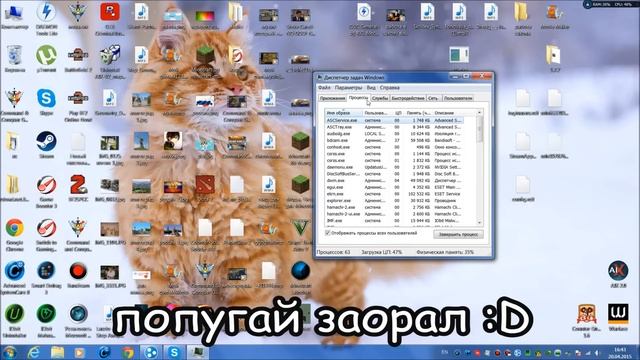640x360 pixels.
Task: Click the Task Manager taskbar button
Action: [198, 352]
